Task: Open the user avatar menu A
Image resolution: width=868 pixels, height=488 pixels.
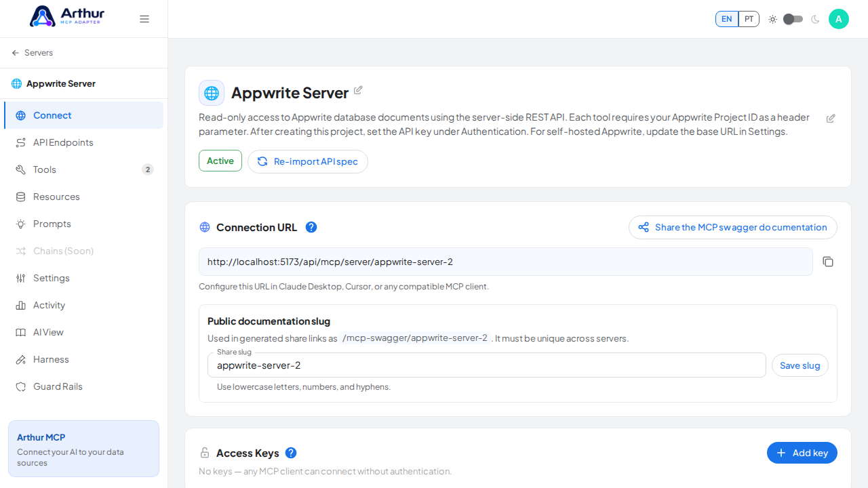Action: (839, 19)
